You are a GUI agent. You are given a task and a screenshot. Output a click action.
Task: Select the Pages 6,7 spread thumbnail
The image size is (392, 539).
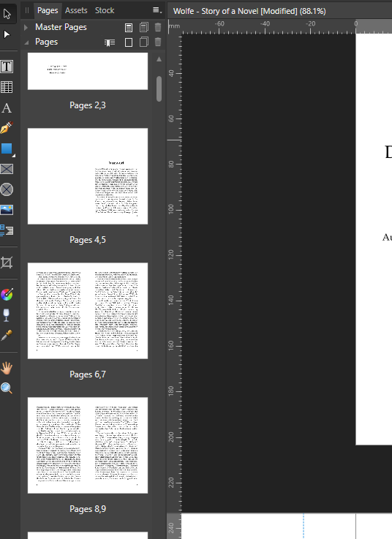88,311
